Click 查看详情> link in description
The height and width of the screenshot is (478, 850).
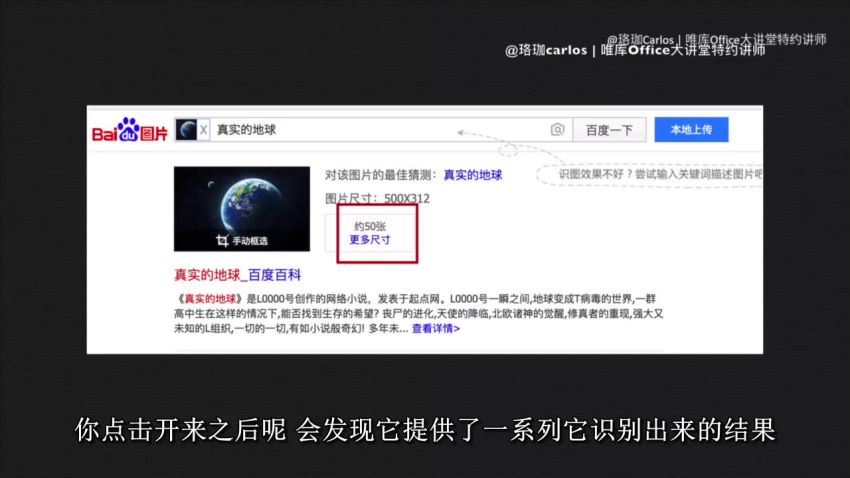pyautogui.click(x=436, y=328)
